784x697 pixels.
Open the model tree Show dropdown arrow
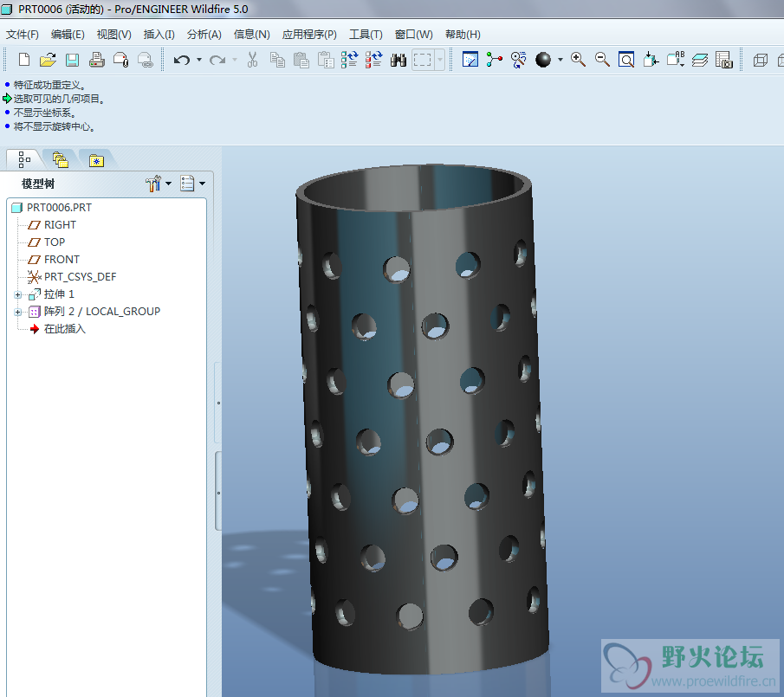tap(202, 184)
